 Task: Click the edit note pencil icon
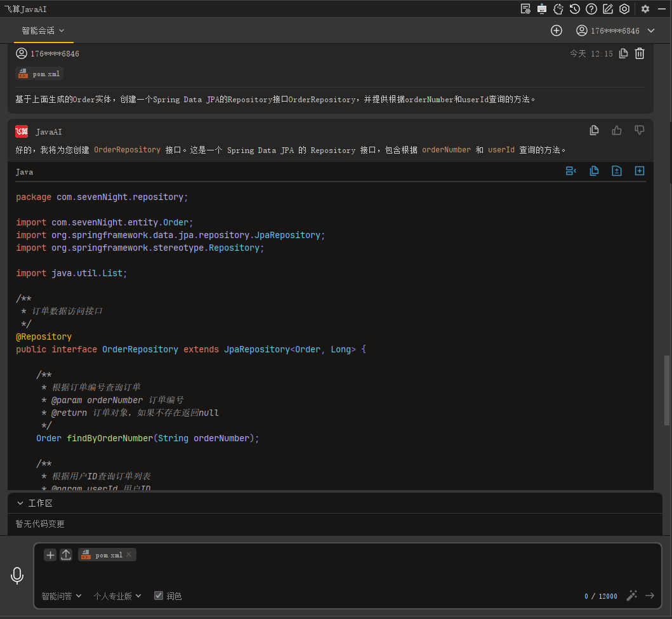point(608,9)
